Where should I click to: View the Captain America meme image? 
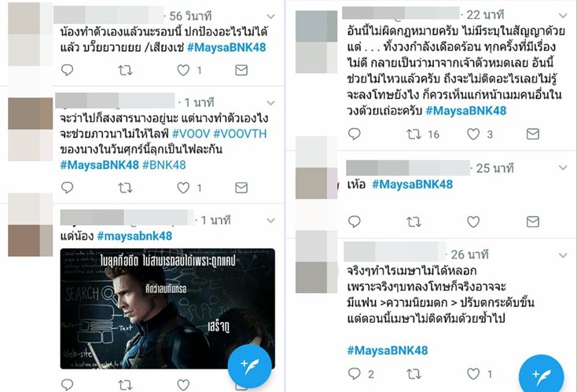pos(167,309)
